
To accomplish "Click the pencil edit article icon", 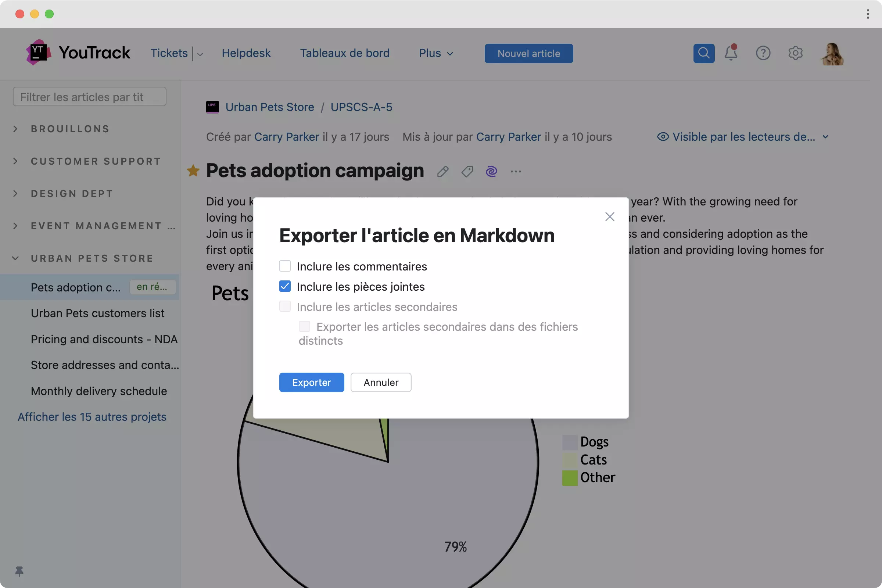I will (443, 172).
